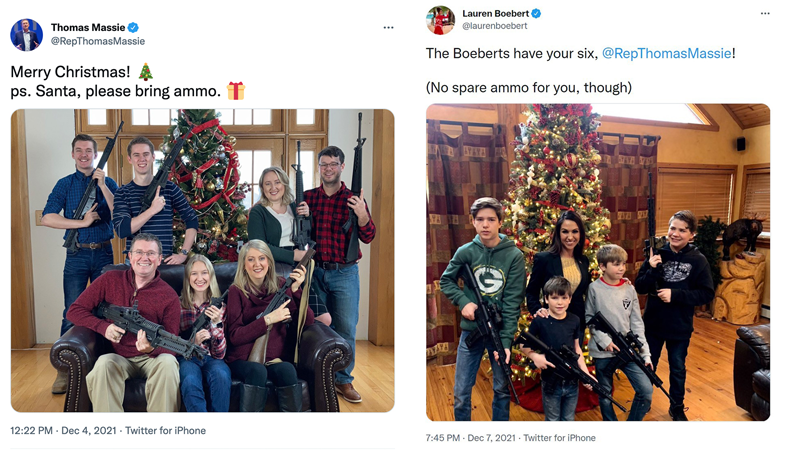800x450 pixels.
Task: Follow the @RepThomasMassie mention in Boebert's tweet
Action: pyautogui.click(x=667, y=53)
